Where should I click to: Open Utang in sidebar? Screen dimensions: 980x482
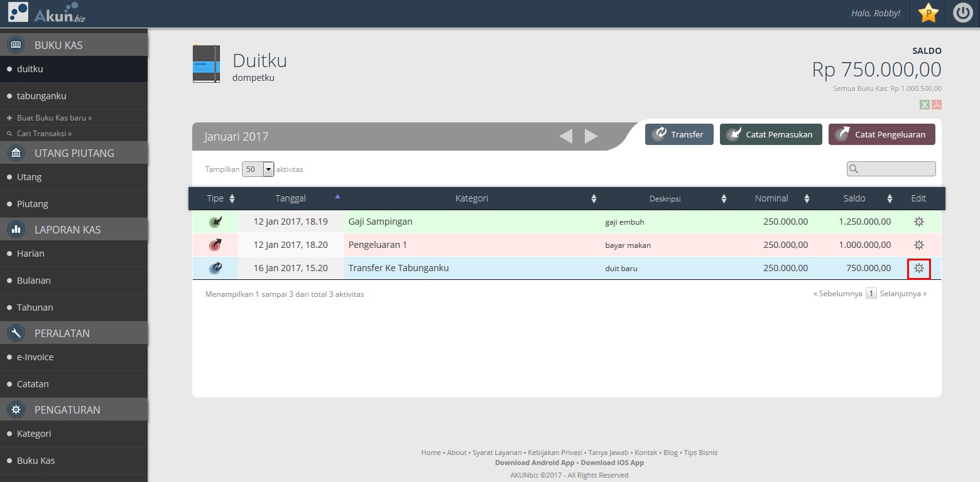73,177
